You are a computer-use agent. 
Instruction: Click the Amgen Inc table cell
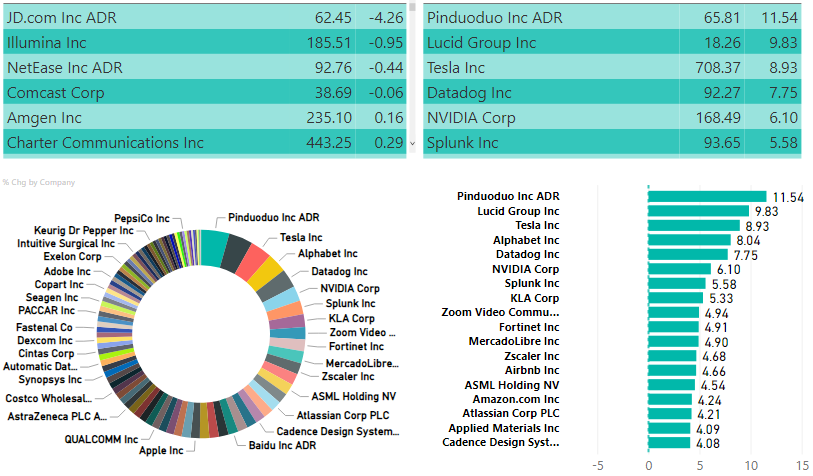point(44,118)
